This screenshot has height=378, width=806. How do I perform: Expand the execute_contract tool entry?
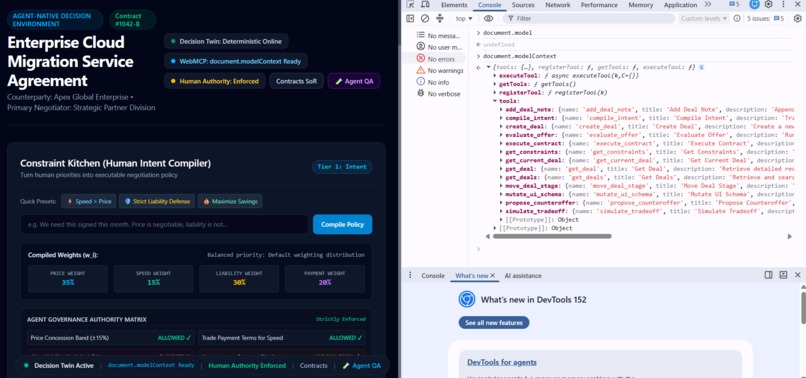tap(502, 143)
